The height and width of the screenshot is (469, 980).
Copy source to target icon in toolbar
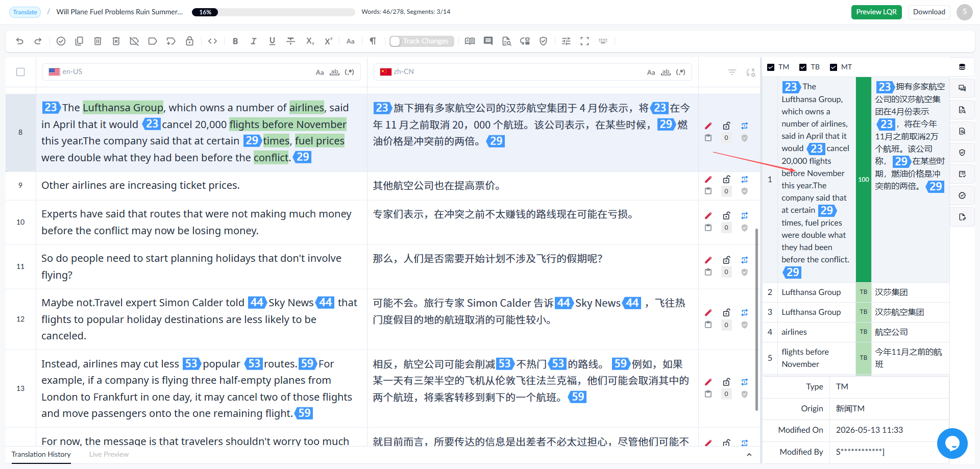click(x=79, y=41)
